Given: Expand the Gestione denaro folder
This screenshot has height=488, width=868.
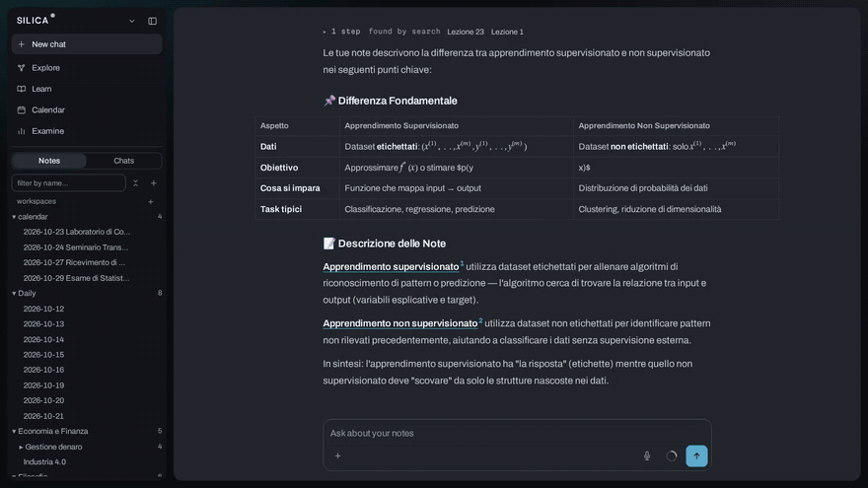Looking at the screenshot, I should (x=21, y=447).
